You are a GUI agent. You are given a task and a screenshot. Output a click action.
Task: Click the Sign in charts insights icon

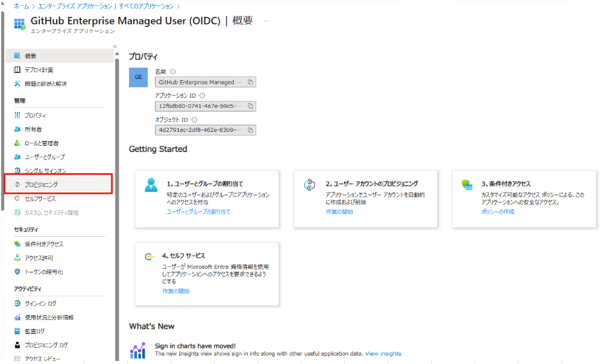[137, 350]
